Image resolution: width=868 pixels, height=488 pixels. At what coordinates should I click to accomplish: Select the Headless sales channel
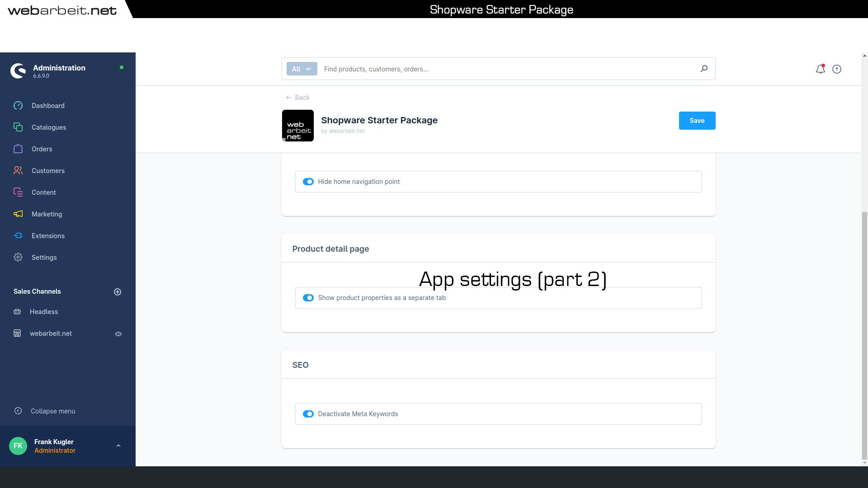tap(44, 312)
